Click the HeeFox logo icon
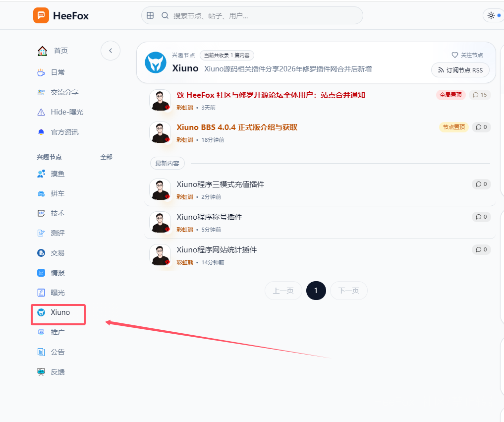This screenshot has height=422, width=504. (41, 15)
